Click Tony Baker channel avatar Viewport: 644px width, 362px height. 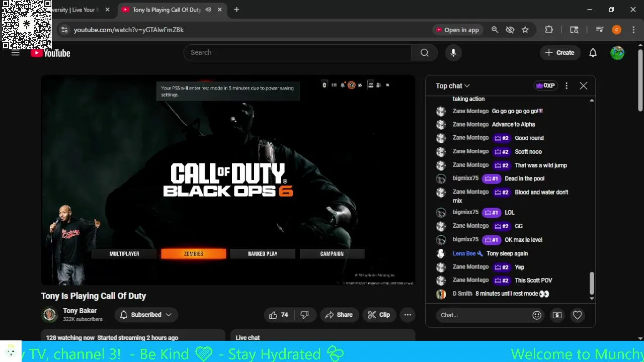50,315
